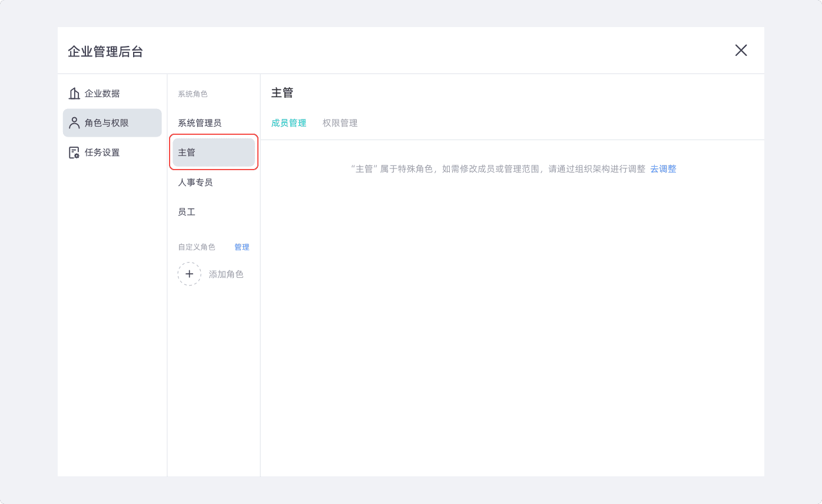Choose the 员工 role
Viewport: 822px width, 504px height.
click(187, 212)
